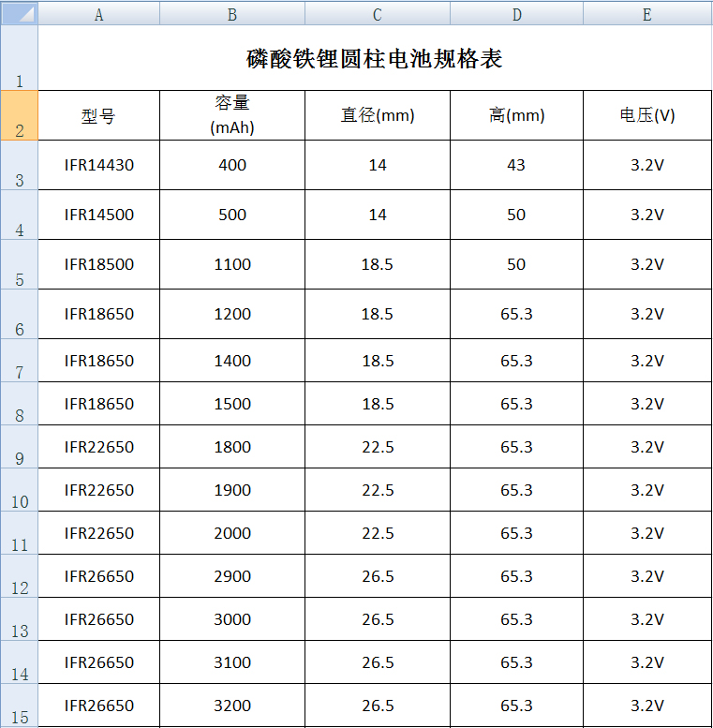Select diameter cell 14 in IFR14430 row
The image size is (713, 728).
(378, 165)
